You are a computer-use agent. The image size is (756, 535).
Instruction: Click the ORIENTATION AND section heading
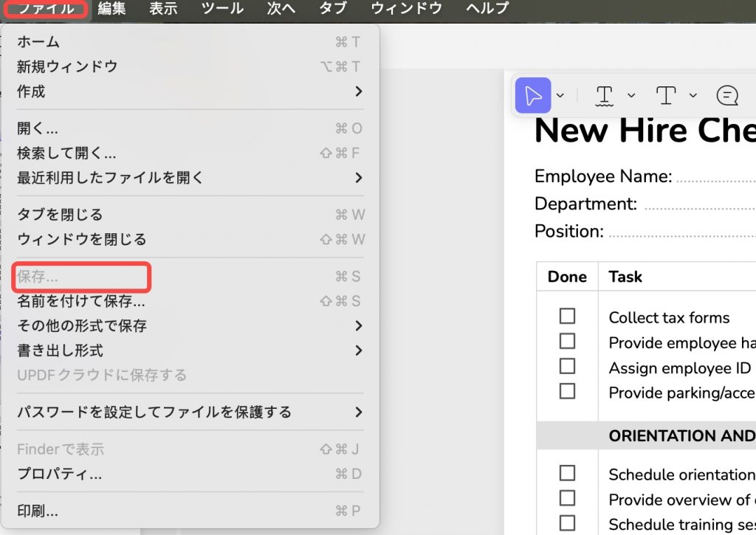pyautogui.click(x=681, y=435)
